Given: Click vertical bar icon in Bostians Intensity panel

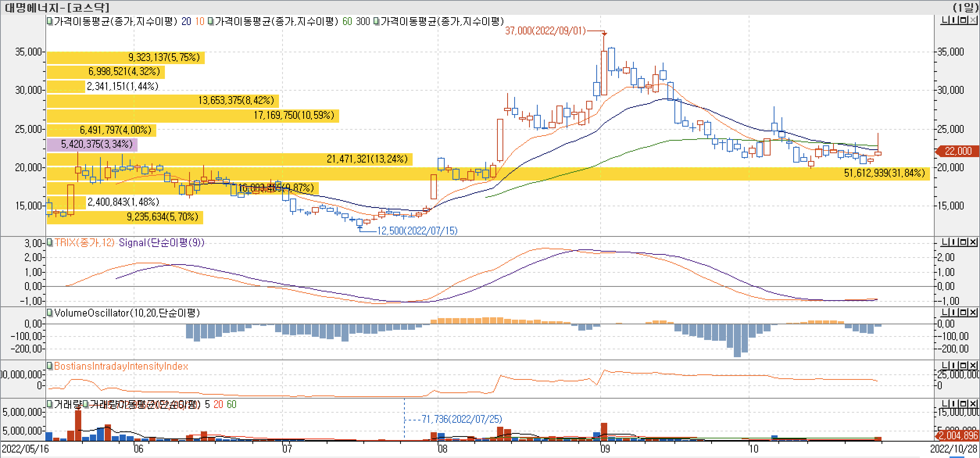Looking at the screenshot, I should [x=953, y=365].
